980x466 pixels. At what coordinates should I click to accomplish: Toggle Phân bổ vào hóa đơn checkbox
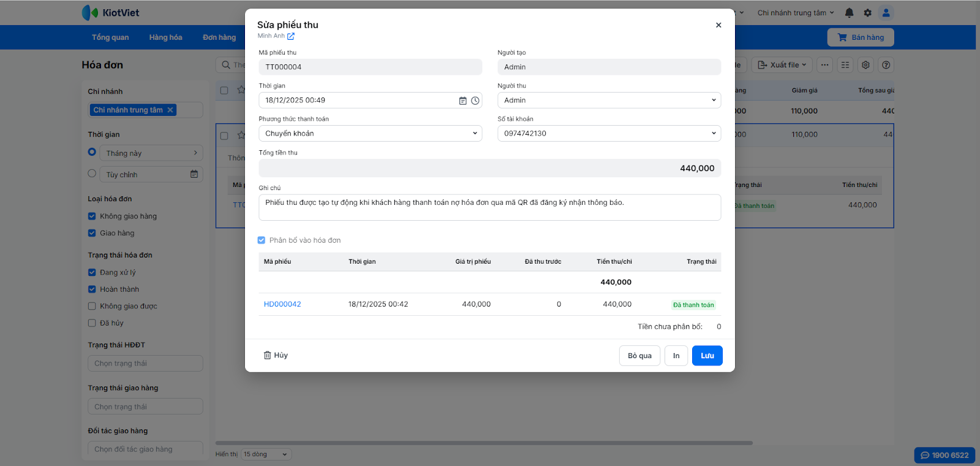262,240
